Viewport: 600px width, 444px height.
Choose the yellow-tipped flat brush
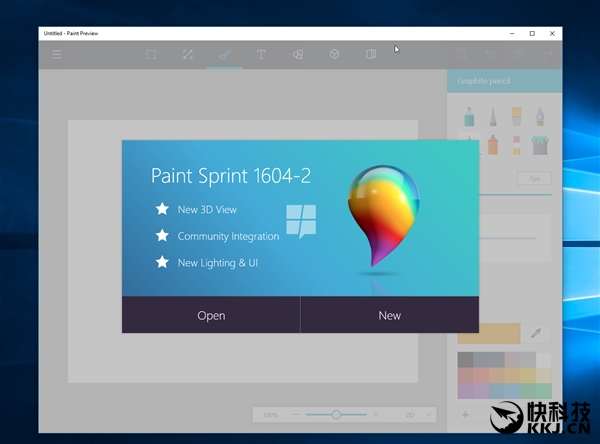click(x=517, y=117)
